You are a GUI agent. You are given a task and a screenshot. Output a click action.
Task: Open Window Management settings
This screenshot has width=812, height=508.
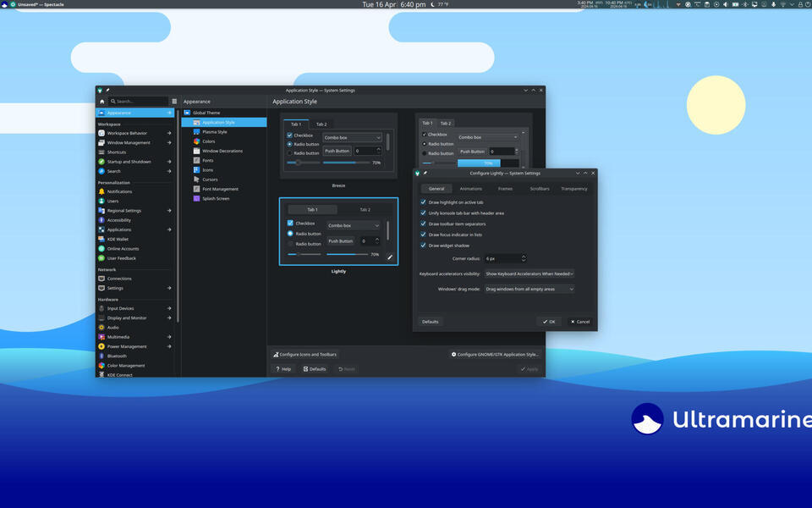(134, 142)
